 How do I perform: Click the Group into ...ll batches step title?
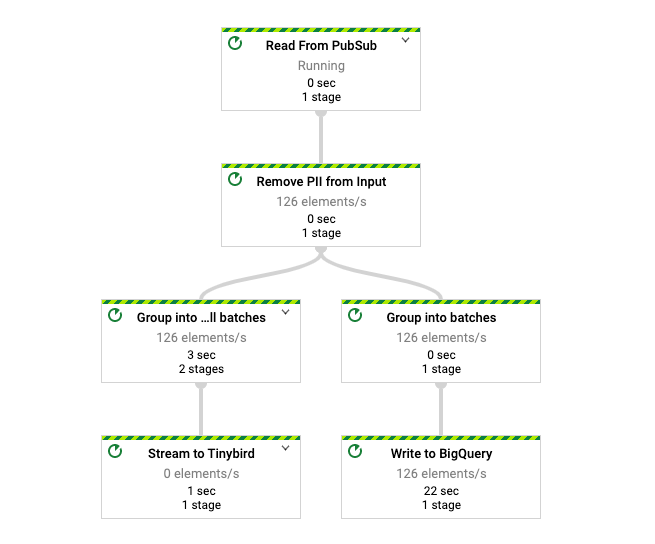(x=201, y=318)
